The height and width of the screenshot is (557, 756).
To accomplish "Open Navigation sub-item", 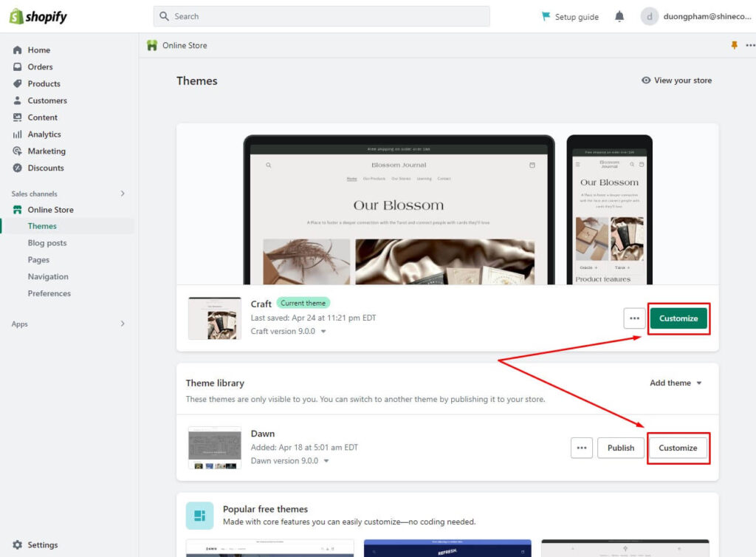I will (48, 277).
